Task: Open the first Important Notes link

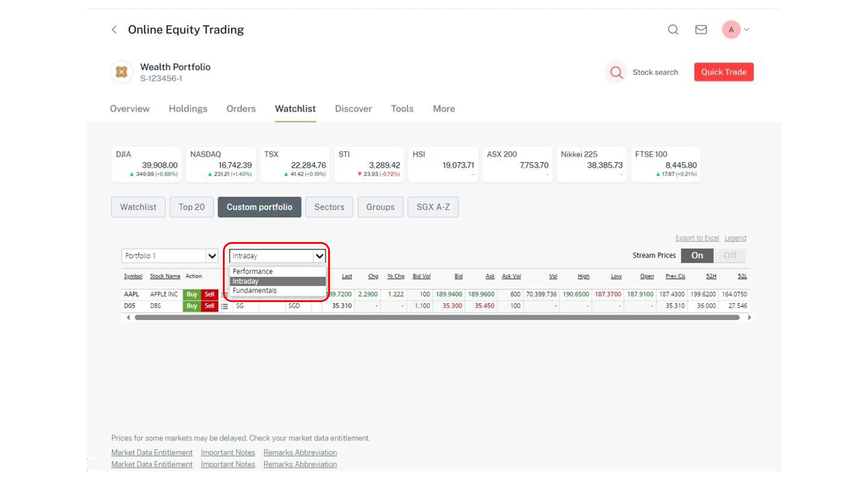Action: click(x=228, y=453)
